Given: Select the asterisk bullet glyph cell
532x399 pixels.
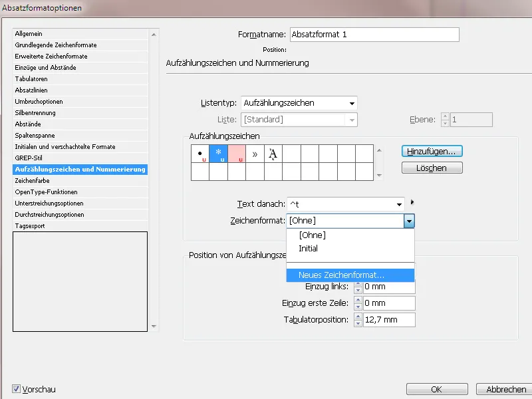Looking at the screenshot, I should pos(219,154).
